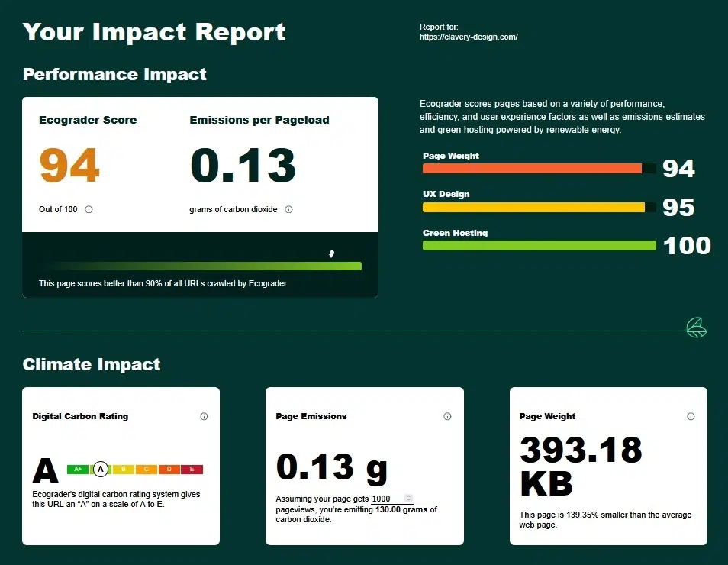Click the large letter A rating
Image resolution: width=728 pixels, height=565 pixels.
coord(46,470)
